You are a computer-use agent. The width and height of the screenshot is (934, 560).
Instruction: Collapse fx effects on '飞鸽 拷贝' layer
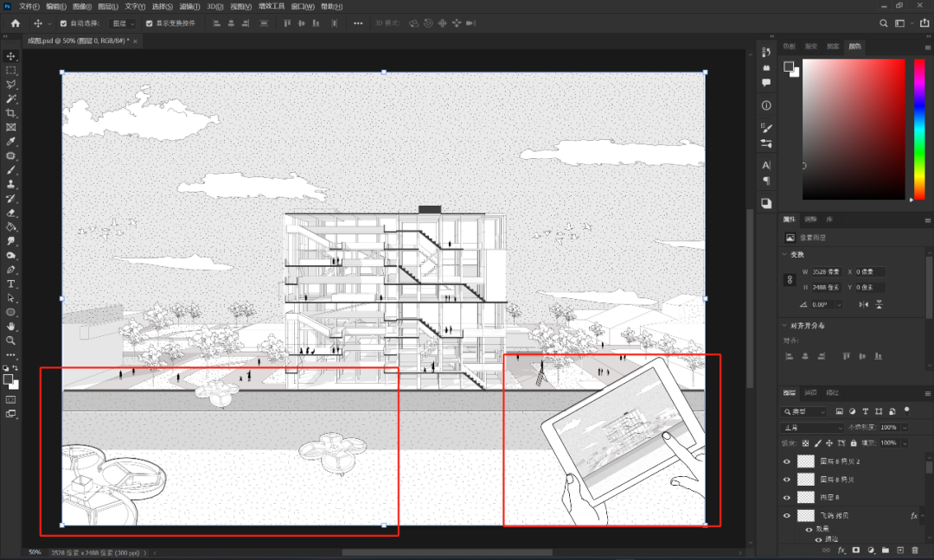pos(923,516)
